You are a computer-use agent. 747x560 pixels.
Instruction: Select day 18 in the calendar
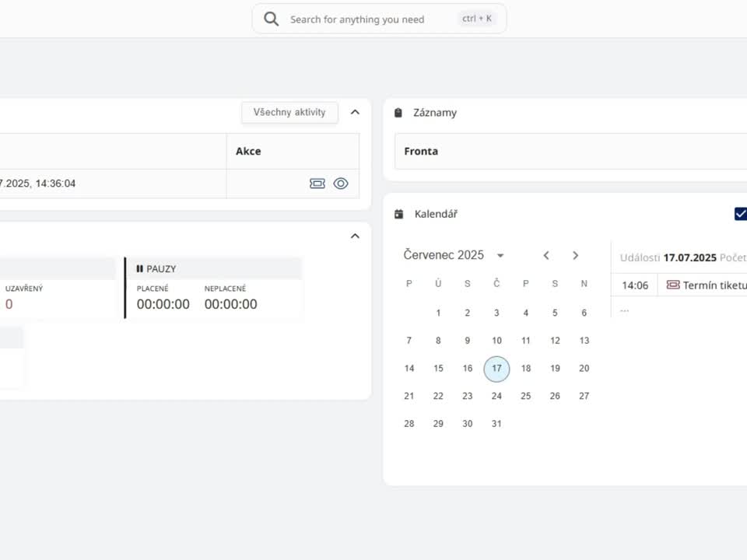526,368
